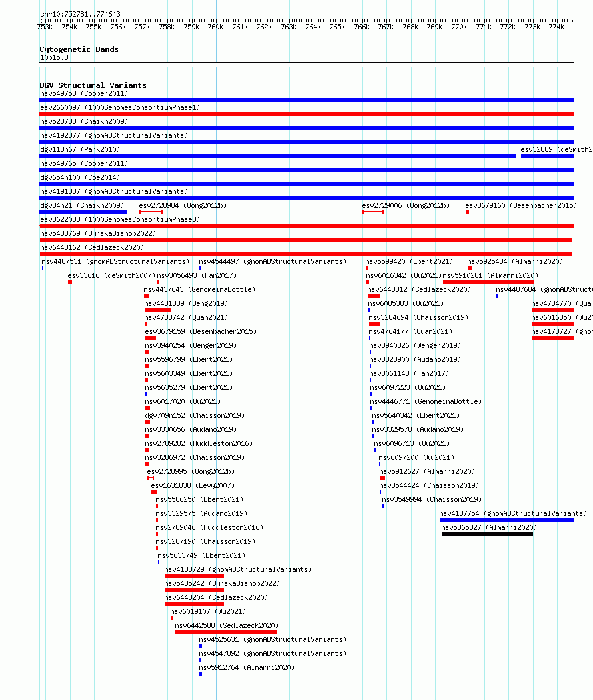Click nsv4487531 (gnomADStructuralVariants) label
This screenshot has width=593, height=700.
coord(115,261)
